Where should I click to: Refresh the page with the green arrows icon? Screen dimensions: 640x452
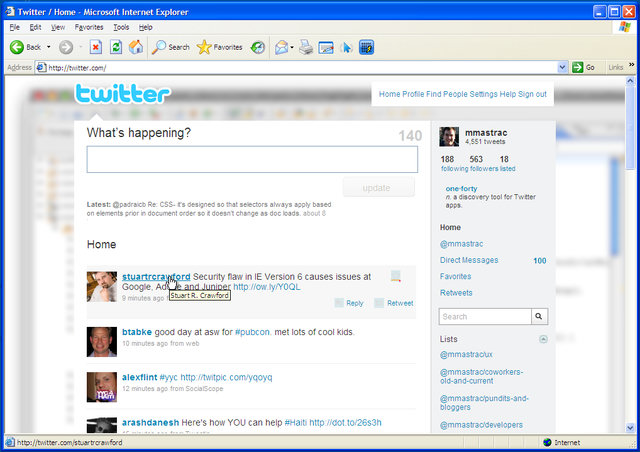point(116,47)
